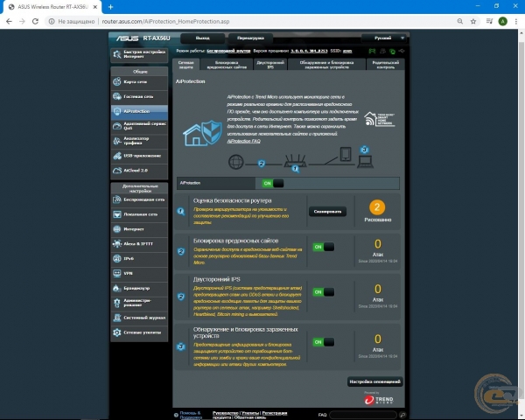
Task: Open Local network (LAN) sidebar icon
Action: (x=117, y=214)
